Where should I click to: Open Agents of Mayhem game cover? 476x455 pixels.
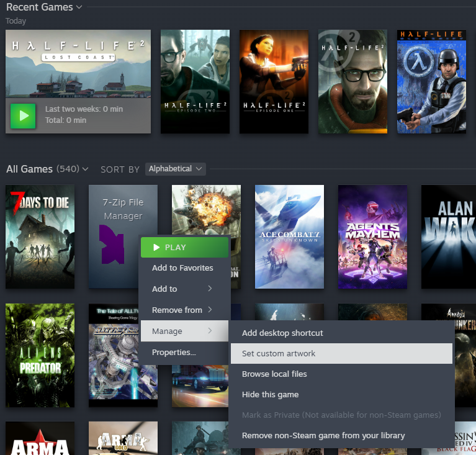(372, 237)
